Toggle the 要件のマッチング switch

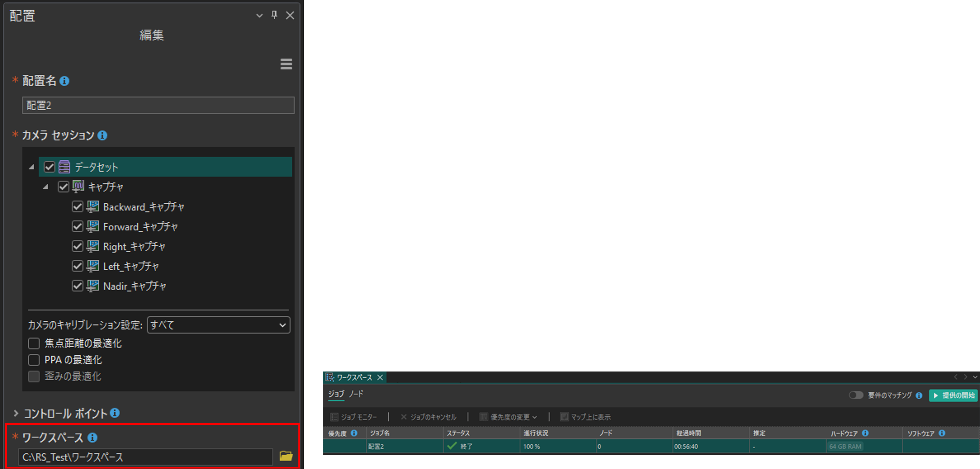click(856, 395)
